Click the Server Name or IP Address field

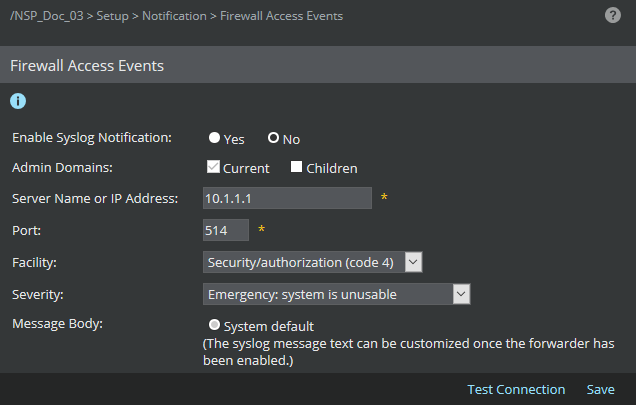click(287, 198)
